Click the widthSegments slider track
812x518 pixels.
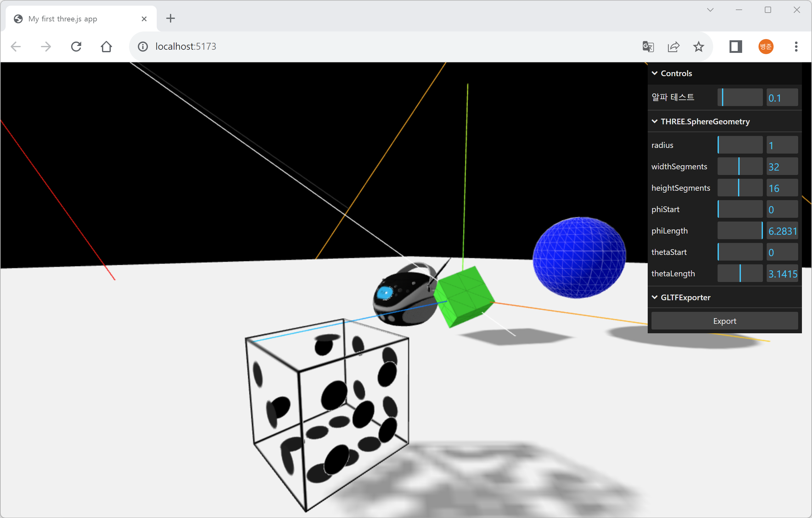[x=740, y=166]
